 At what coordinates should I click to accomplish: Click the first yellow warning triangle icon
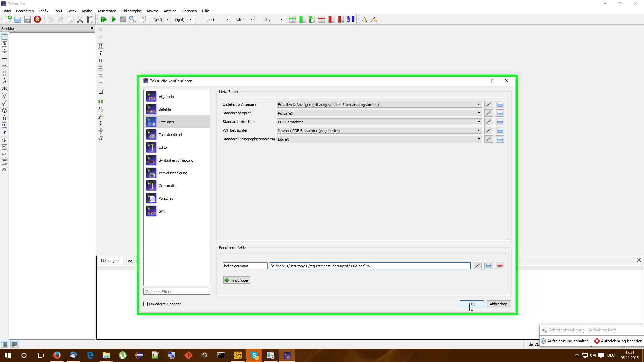pos(364,20)
